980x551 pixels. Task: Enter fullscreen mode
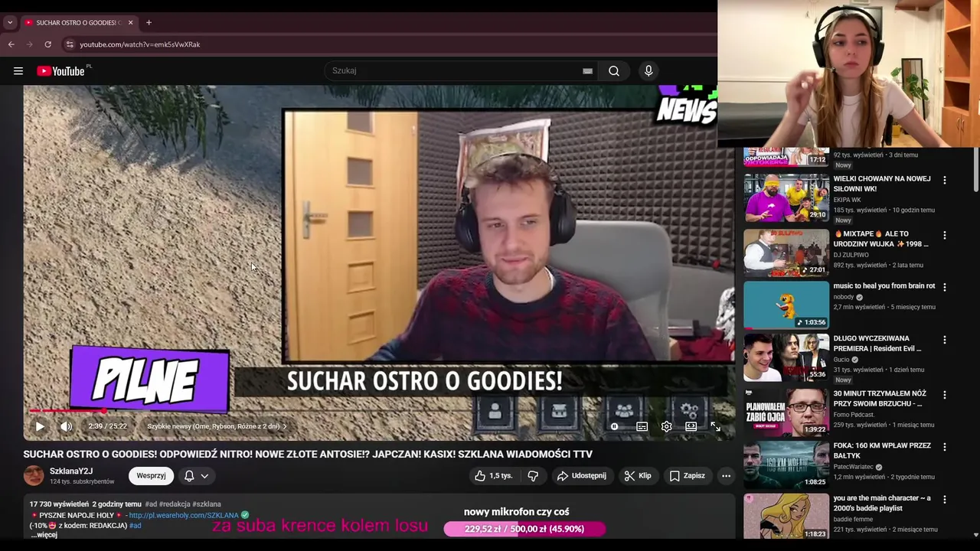point(715,426)
